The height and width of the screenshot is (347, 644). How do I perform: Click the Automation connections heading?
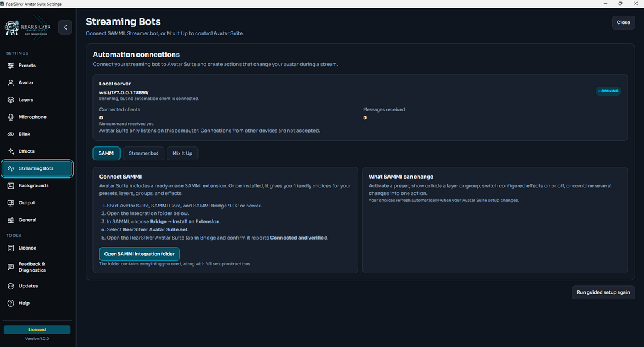[136, 55]
